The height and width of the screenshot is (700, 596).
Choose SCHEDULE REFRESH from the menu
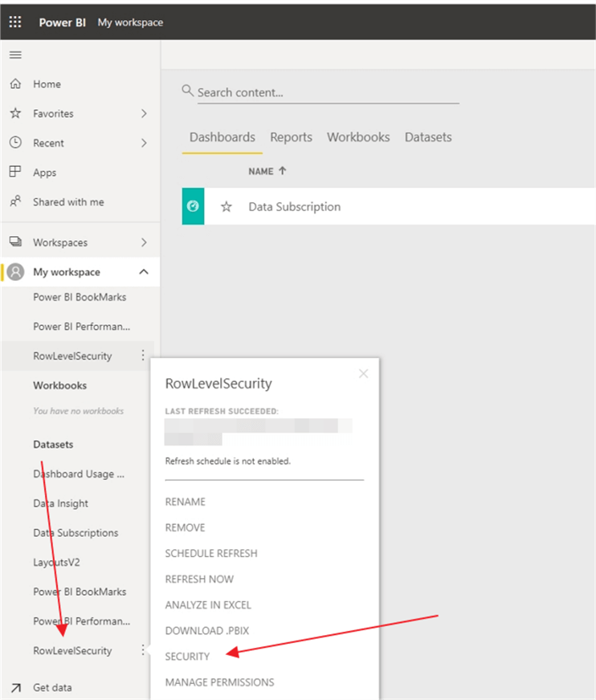point(210,554)
